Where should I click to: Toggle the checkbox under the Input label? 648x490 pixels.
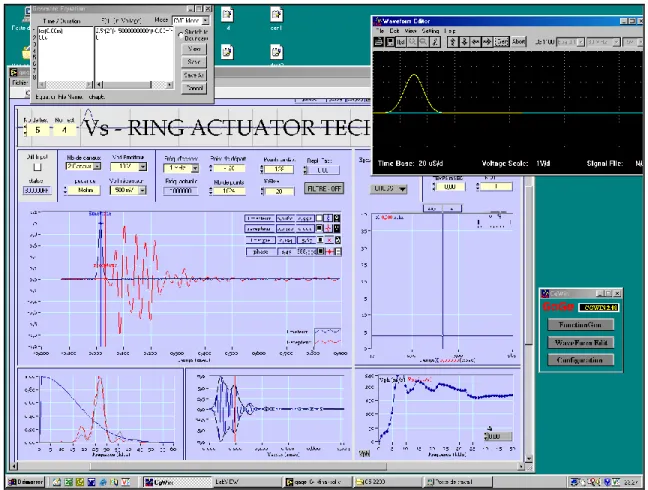tap(37, 167)
